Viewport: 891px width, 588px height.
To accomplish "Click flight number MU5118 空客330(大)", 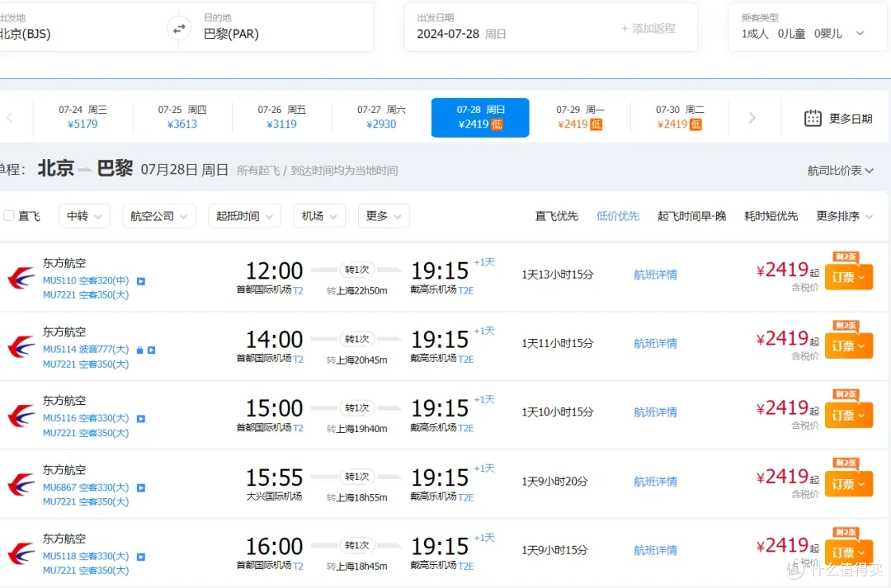I will pos(86,556).
